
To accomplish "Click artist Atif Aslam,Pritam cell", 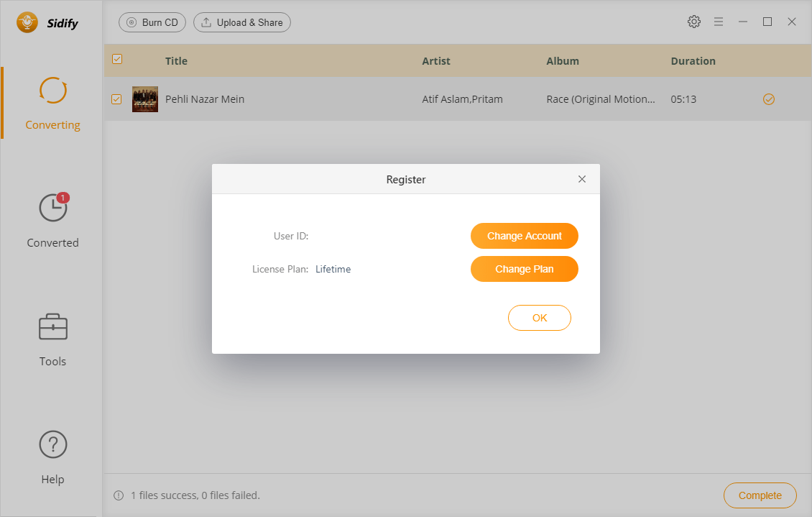I will (x=462, y=99).
